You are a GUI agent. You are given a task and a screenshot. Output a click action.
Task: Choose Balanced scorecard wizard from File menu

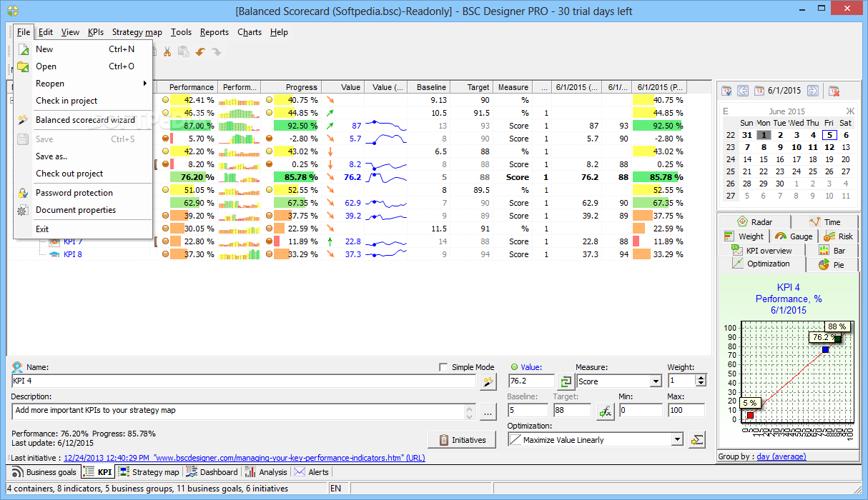click(84, 120)
